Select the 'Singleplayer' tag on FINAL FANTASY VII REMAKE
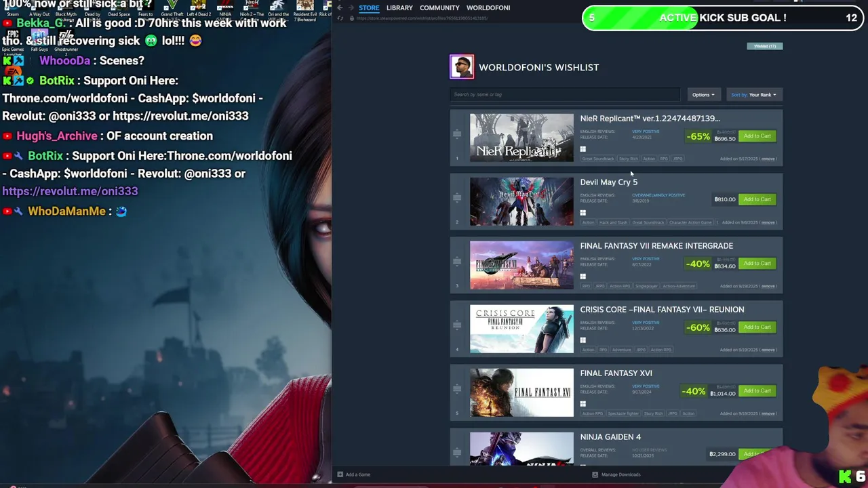 coord(646,286)
